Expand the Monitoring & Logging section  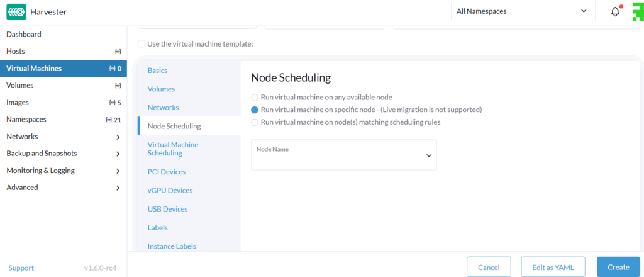pos(63,171)
